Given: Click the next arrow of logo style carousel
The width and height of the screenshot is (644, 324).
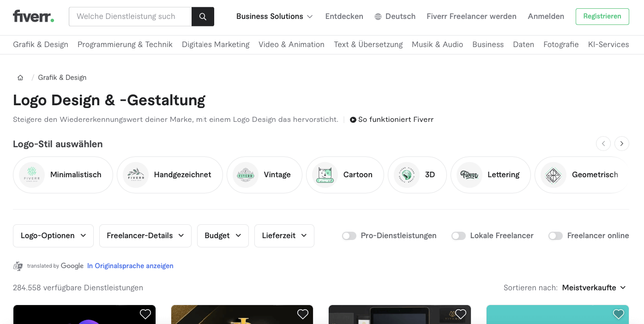Looking at the screenshot, I should point(622,144).
